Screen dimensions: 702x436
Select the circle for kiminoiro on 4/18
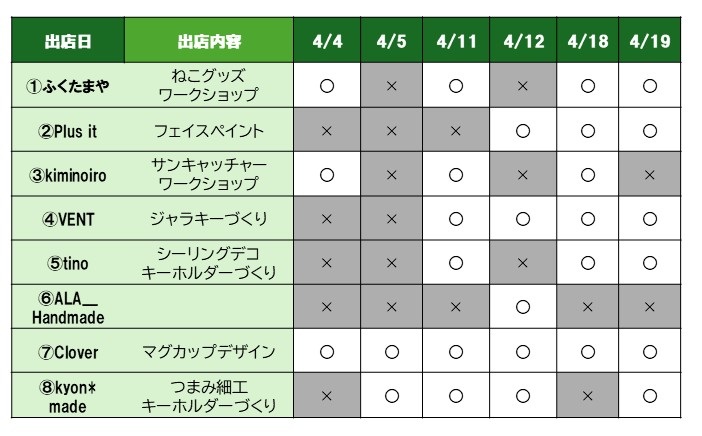tap(587, 175)
